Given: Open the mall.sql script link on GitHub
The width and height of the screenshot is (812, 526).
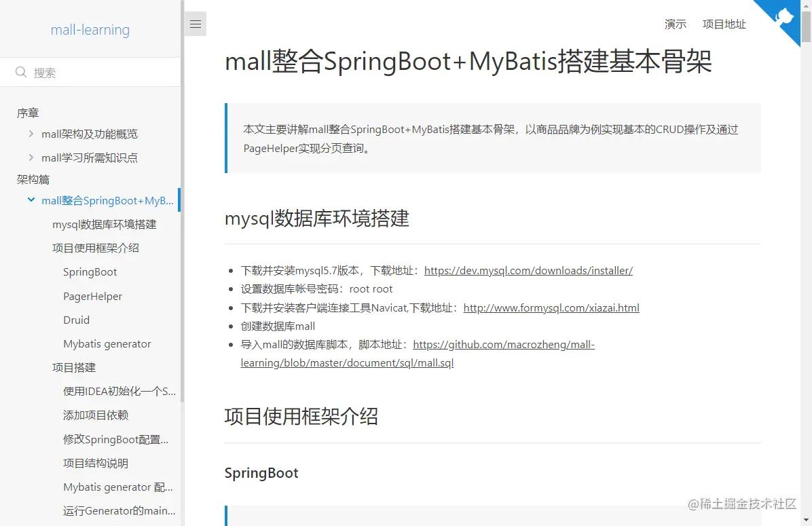Looking at the screenshot, I should coord(504,344).
